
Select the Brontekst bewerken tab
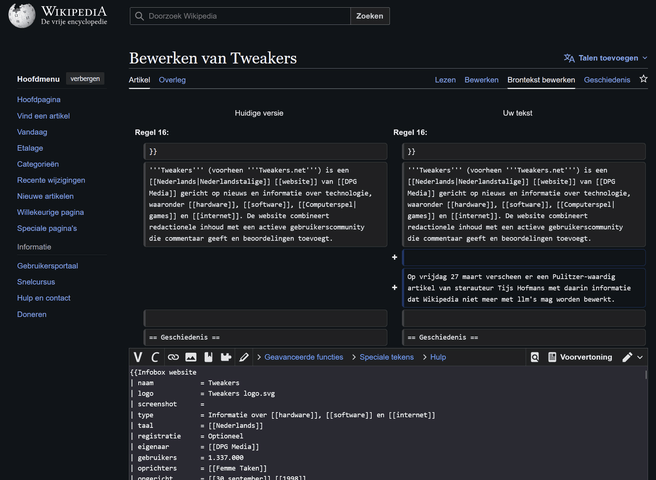point(541,80)
